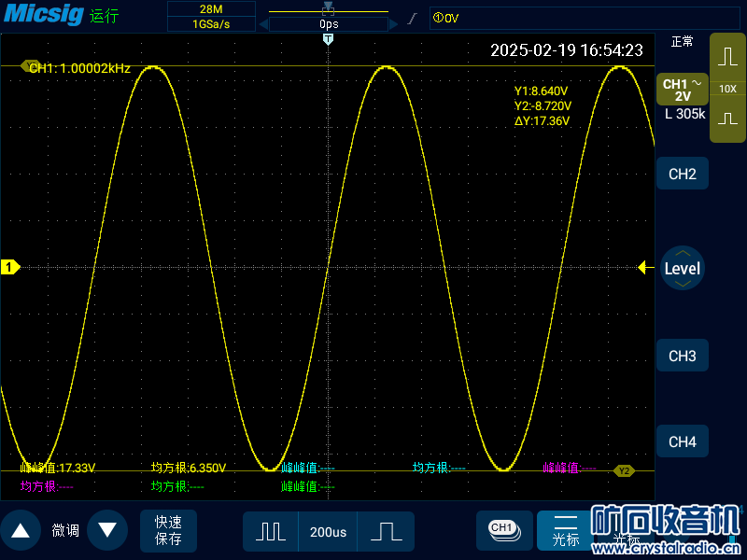This screenshot has width=747, height=560.
Task: Tap the fine-tune up arrow button
Action: [x=20, y=530]
